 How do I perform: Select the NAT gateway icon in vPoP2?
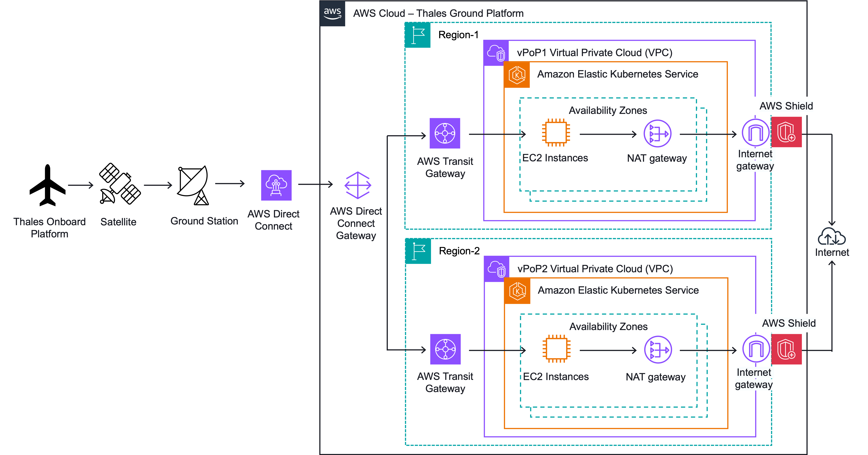(658, 349)
